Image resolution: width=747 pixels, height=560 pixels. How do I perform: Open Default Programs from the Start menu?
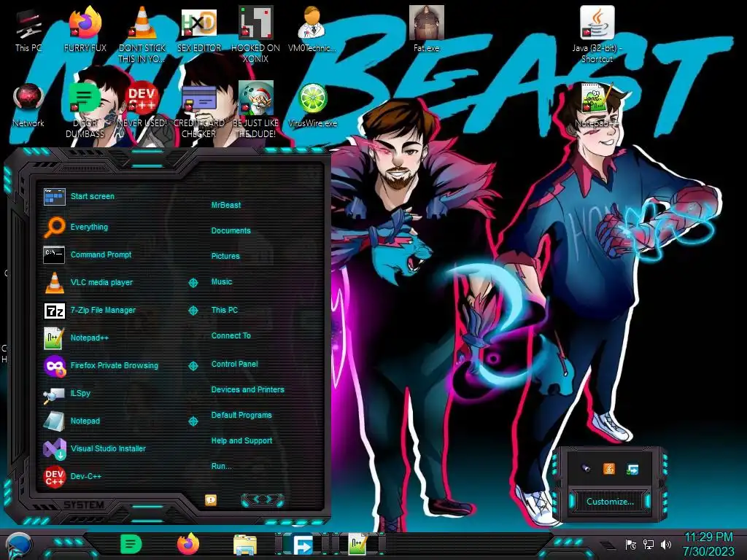point(241,415)
